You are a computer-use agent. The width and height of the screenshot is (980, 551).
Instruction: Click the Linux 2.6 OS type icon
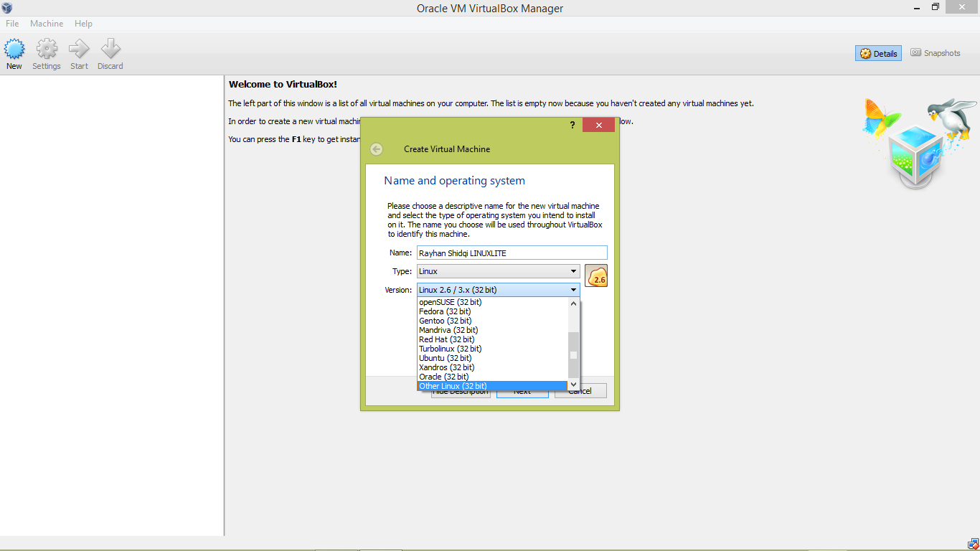pos(596,275)
